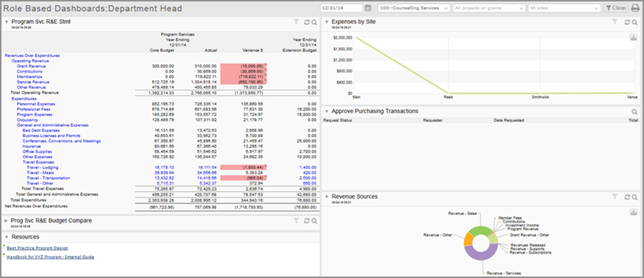Screen dimensions: 644x278
Task: Drill into the Grant Revenue row link
Action: coord(31,66)
